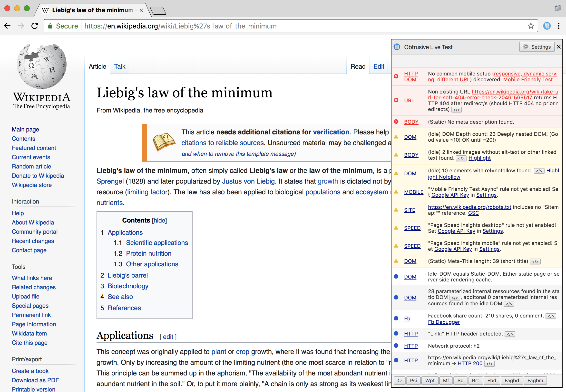The image size is (566, 392).
Task: Open Chrome three-dot menu
Action: tap(559, 26)
